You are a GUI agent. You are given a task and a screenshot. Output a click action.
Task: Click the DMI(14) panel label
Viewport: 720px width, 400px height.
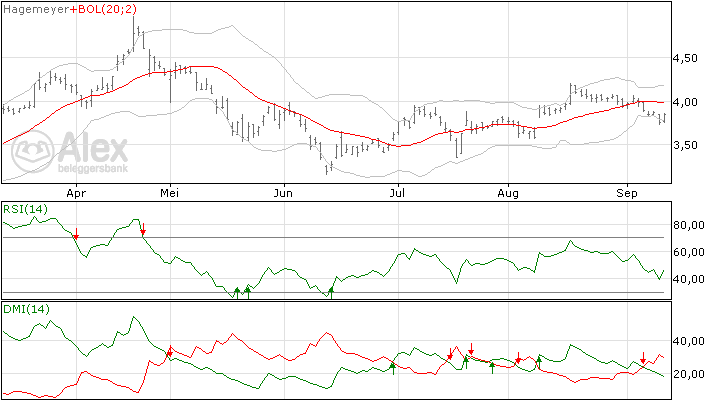[26, 309]
